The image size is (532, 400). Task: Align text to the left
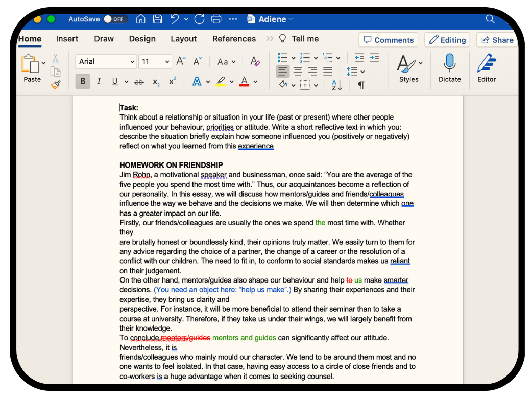(283, 72)
